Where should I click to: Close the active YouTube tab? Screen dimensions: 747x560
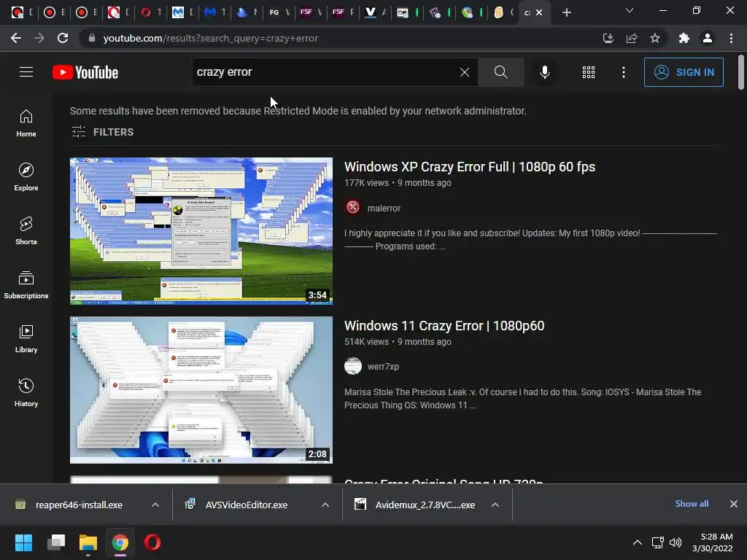tap(539, 12)
